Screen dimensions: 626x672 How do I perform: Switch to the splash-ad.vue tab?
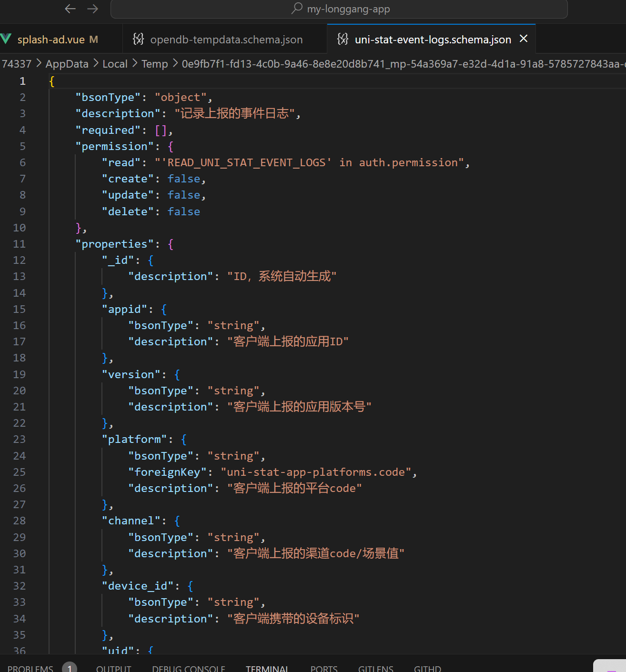(x=58, y=40)
